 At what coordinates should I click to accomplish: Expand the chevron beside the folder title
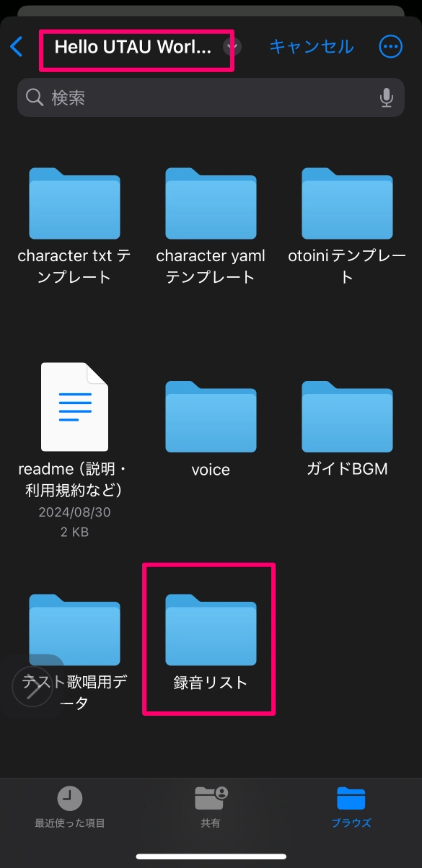232,47
